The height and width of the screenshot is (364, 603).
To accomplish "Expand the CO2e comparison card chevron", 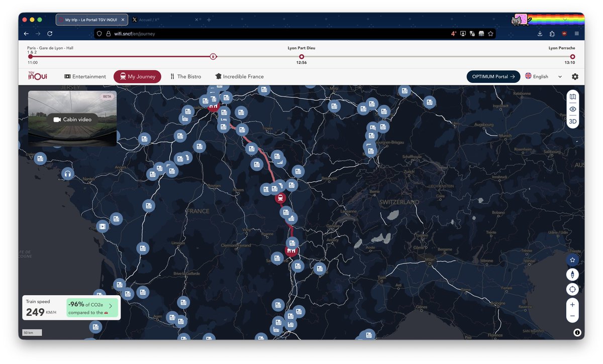I will (x=111, y=306).
